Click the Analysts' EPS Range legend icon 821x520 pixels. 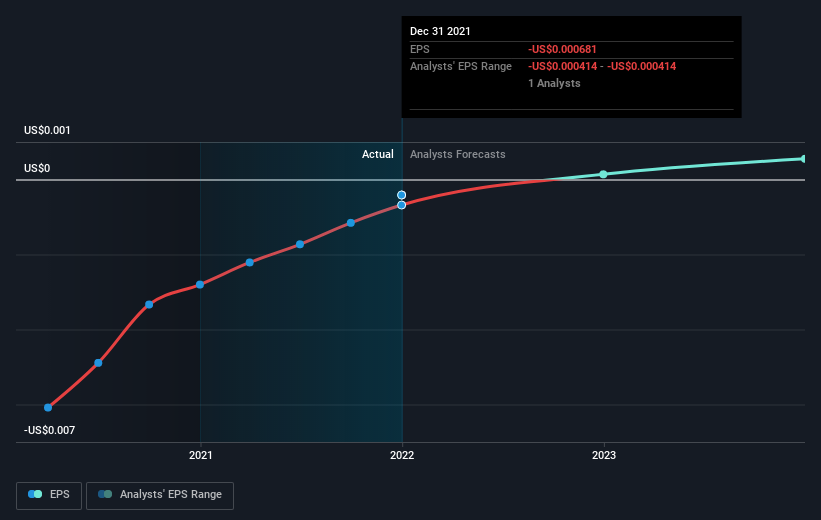point(105,494)
